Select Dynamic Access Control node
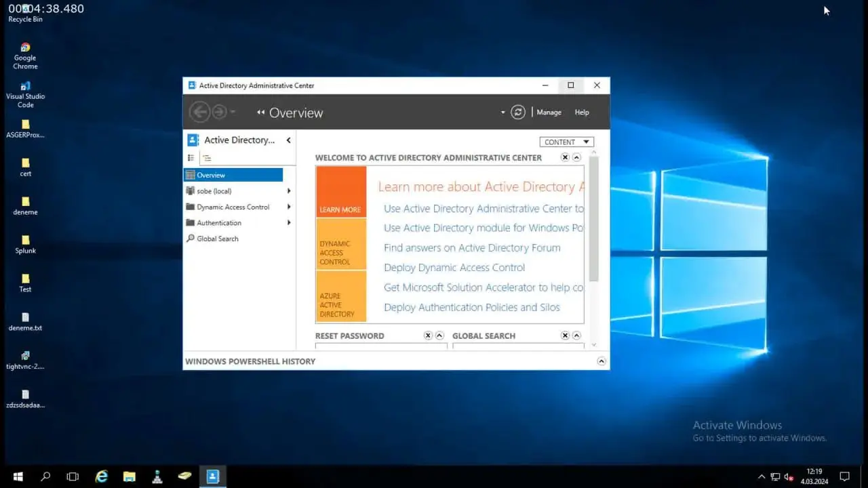Image resolution: width=868 pixels, height=488 pixels. 233,207
